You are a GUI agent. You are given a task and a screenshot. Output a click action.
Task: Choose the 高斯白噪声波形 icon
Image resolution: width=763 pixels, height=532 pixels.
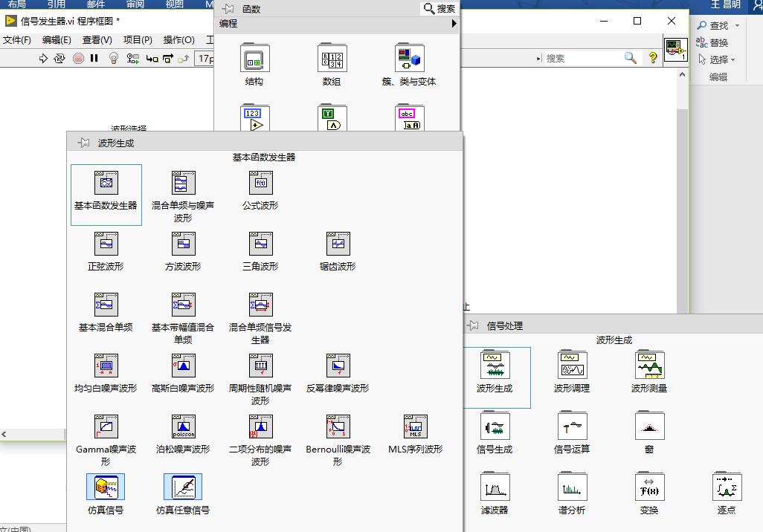point(183,366)
